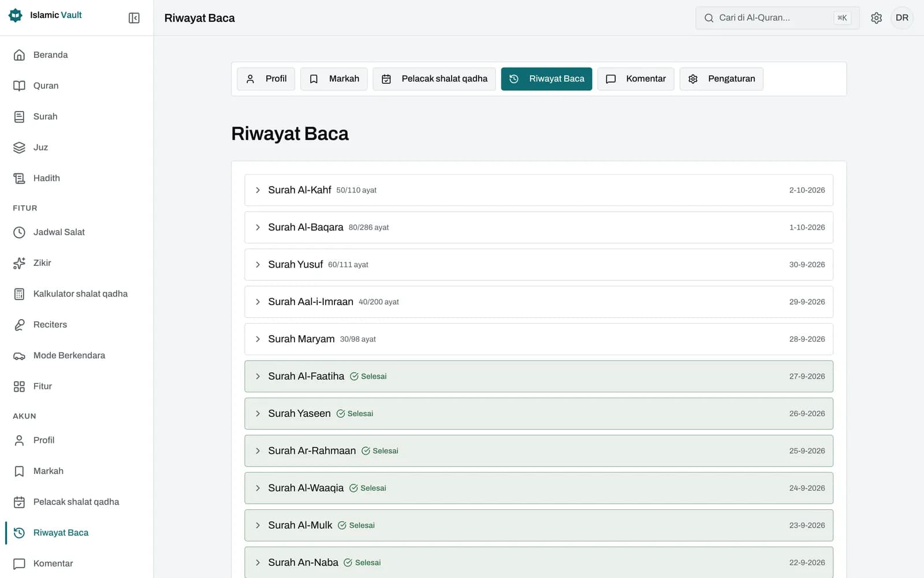This screenshot has height=578, width=924.
Task: Expand Surah Aal-i-Imraan row chevron
Action: tap(258, 302)
